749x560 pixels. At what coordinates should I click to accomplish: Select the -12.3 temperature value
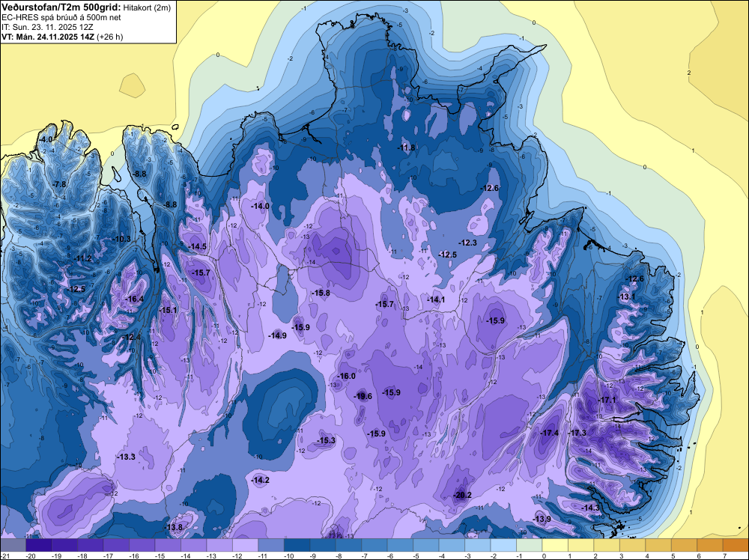(x=467, y=243)
